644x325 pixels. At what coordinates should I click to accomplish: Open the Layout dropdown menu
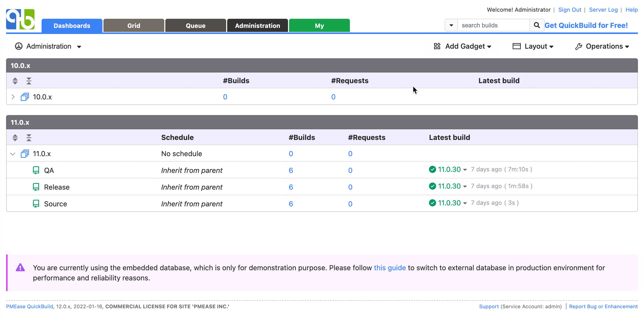coord(551,47)
